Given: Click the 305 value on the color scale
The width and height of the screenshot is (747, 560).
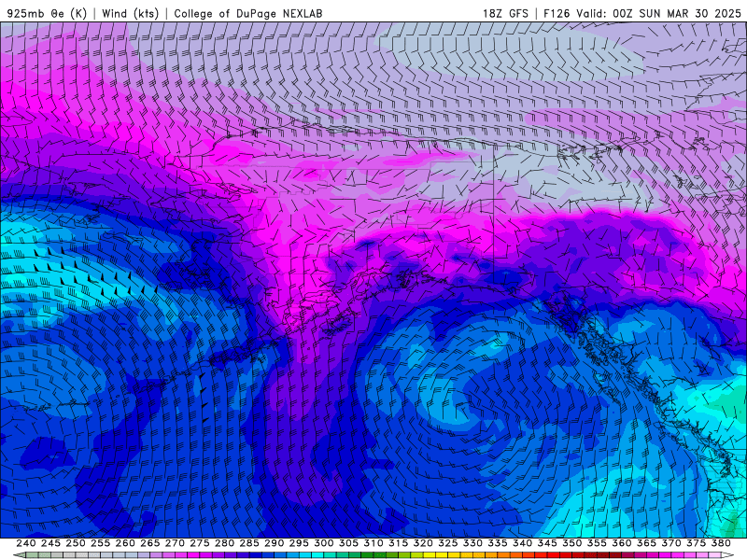Looking at the screenshot, I should (x=348, y=543).
